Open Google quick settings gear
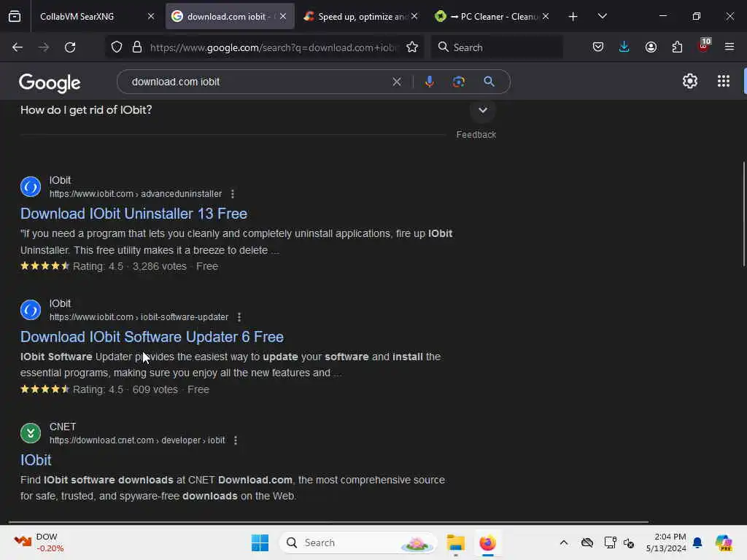 (690, 82)
